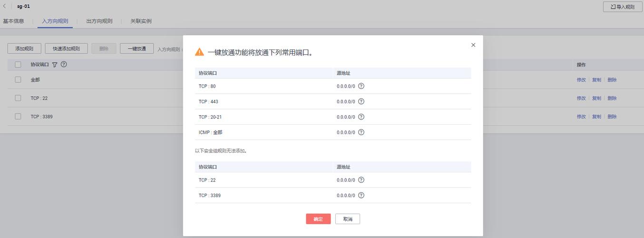Click the help icon in the TCP : 80 row
This screenshot has height=238, width=644.
[x=361, y=86]
